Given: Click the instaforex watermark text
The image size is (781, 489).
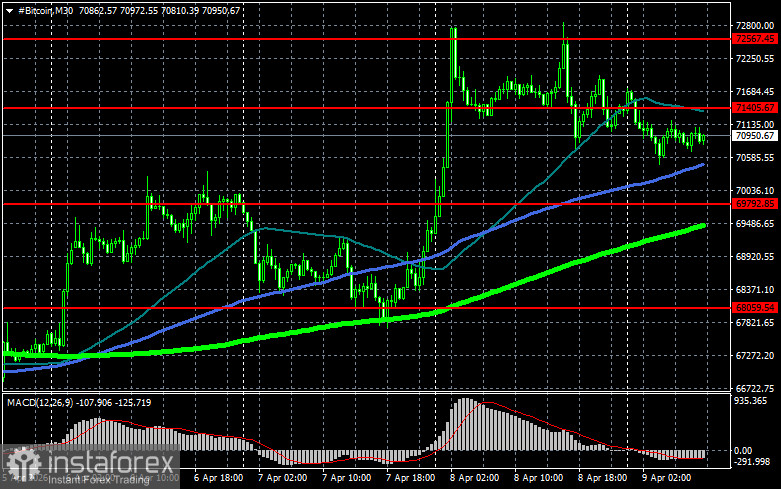Looking at the screenshot, I should (x=112, y=463).
